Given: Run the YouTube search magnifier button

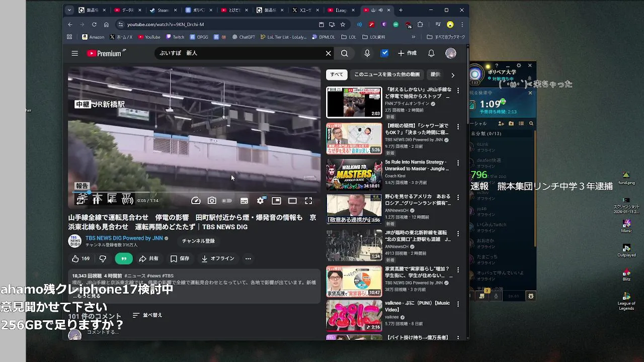Looking at the screenshot, I should [x=344, y=53].
